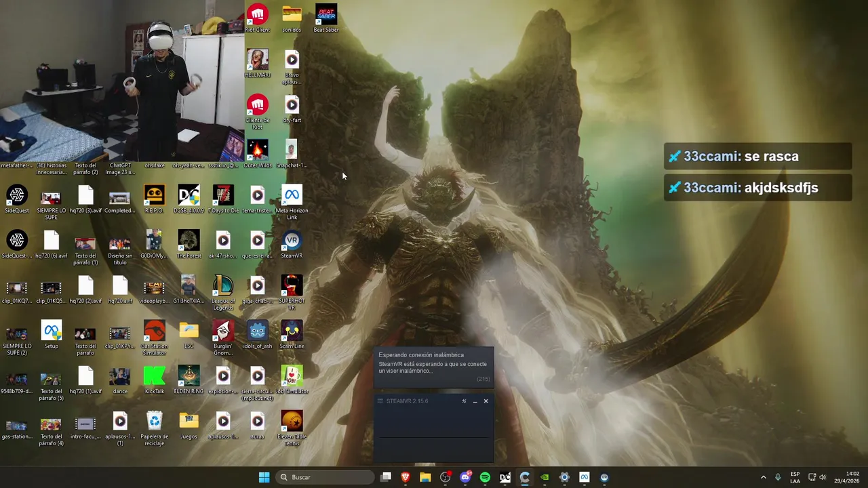This screenshot has height=488, width=868.
Task: Expand hidden system tray icons
Action: 763,477
